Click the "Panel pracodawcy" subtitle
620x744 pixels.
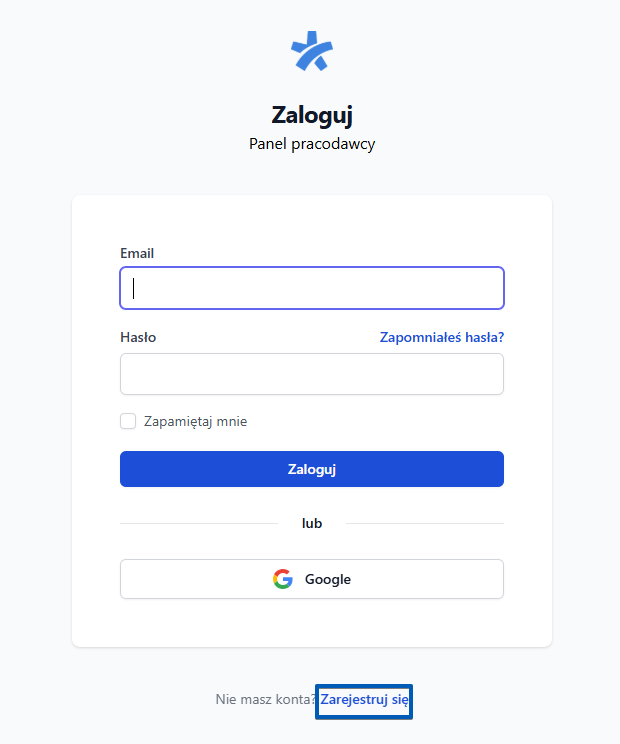tap(312, 144)
